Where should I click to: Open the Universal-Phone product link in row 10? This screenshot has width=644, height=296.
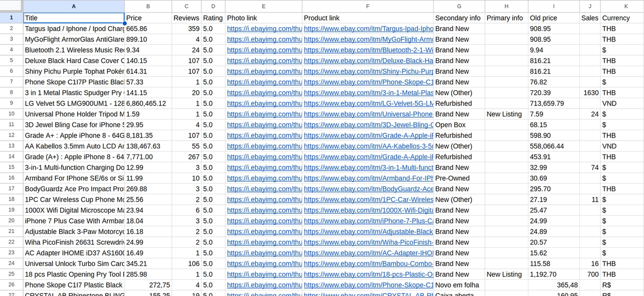368,114
